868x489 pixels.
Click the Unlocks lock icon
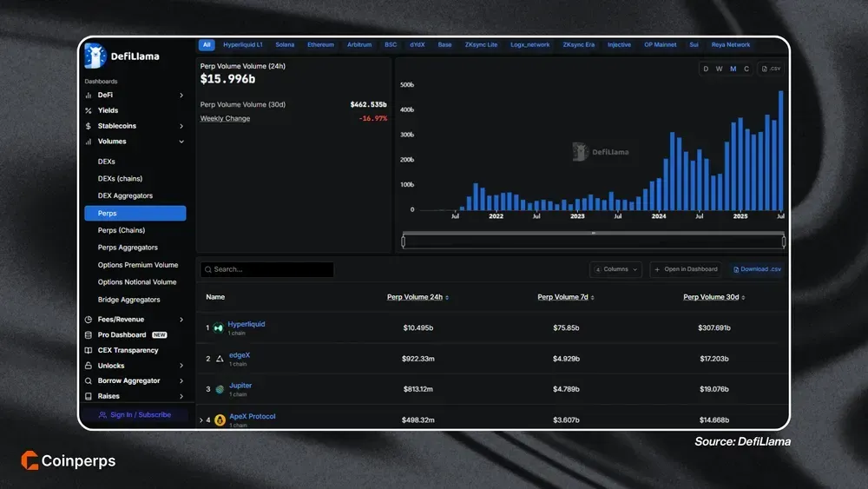click(x=88, y=366)
